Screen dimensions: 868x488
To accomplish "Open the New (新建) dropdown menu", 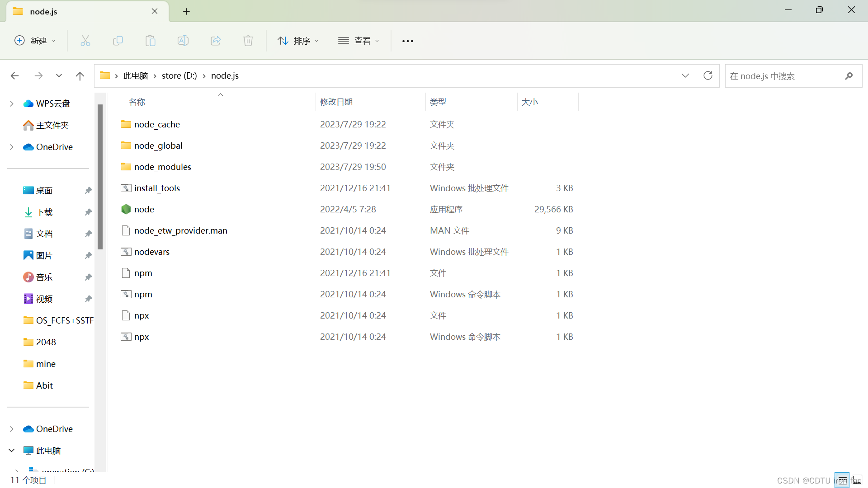I will point(35,41).
